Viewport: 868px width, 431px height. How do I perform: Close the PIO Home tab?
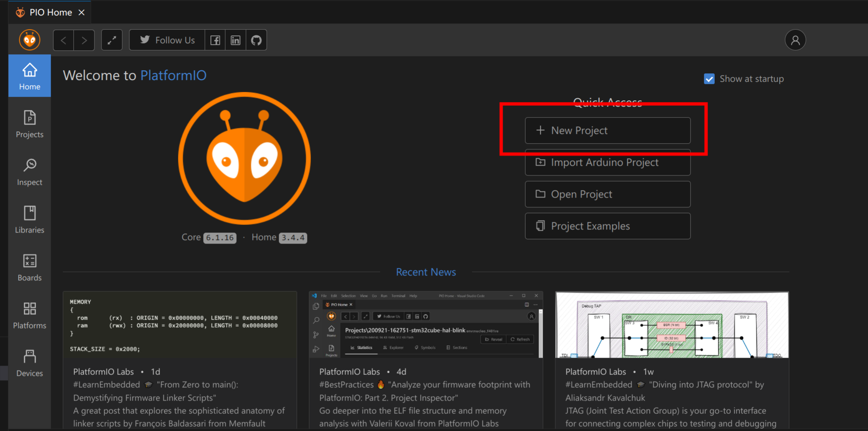(x=81, y=12)
